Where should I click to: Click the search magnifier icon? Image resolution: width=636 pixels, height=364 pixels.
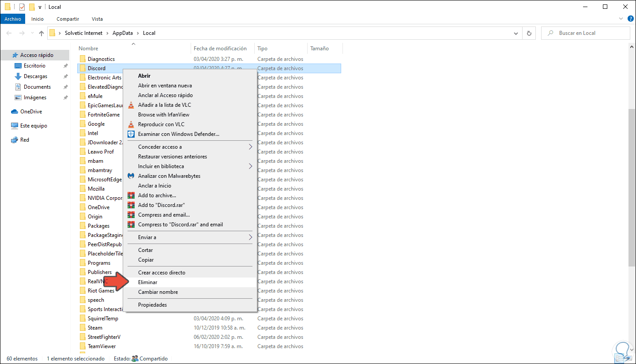550,33
